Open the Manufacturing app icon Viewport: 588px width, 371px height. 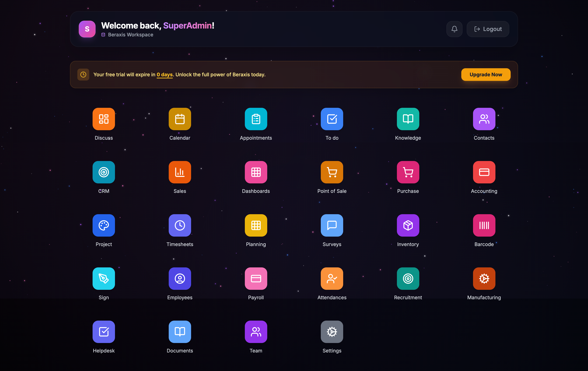(484, 279)
